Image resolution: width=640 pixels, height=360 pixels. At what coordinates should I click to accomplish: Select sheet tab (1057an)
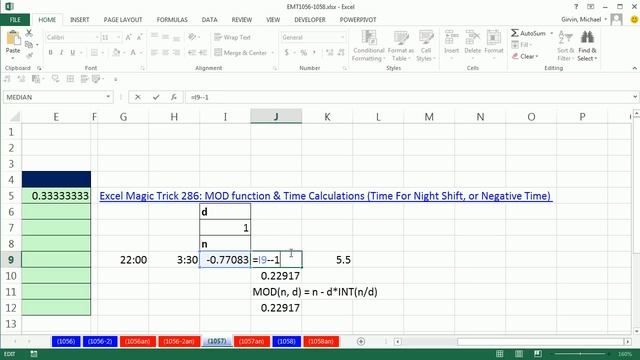click(251, 341)
